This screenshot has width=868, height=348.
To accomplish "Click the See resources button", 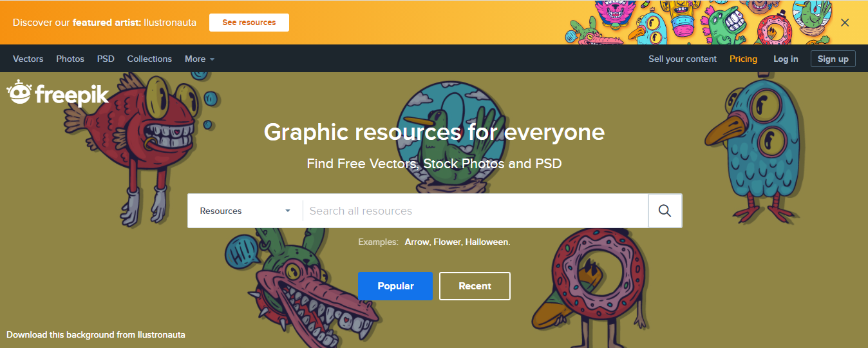I will tap(249, 23).
